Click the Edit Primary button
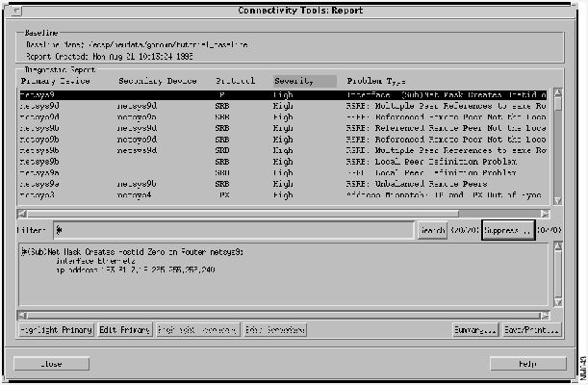This screenshot has width=588, height=385. 125,330
